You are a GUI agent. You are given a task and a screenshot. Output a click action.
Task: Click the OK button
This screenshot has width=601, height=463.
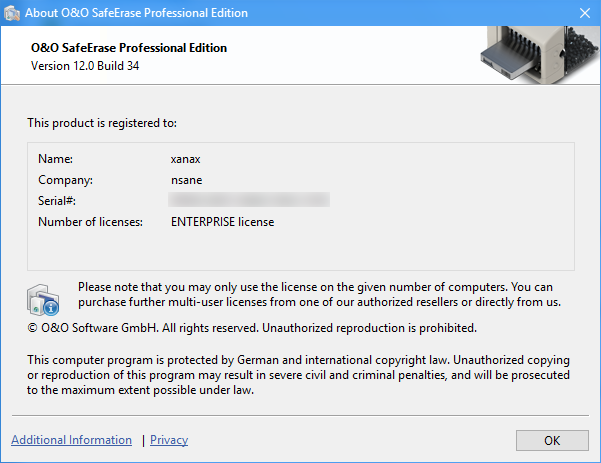[x=552, y=440]
